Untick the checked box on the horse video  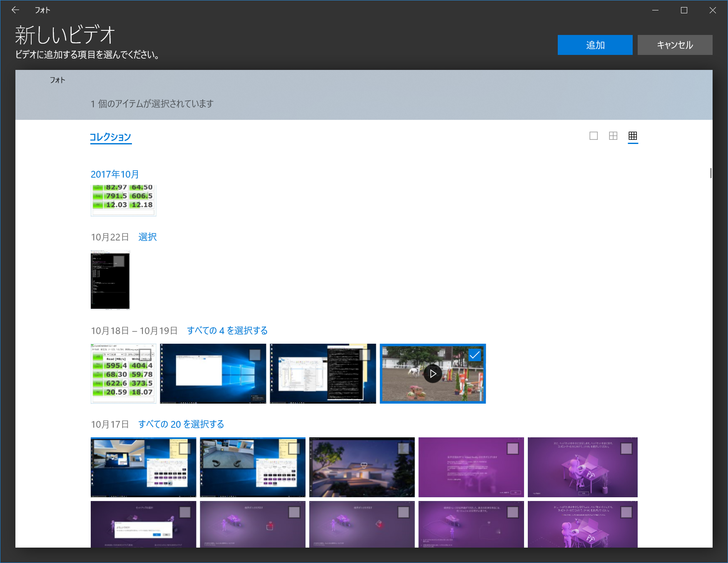pyautogui.click(x=475, y=355)
